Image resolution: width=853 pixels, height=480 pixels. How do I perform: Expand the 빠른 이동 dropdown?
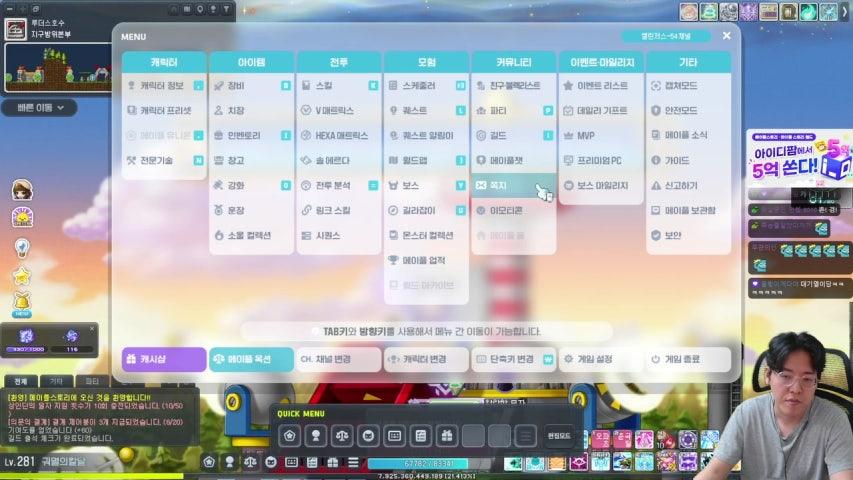(x=40, y=108)
